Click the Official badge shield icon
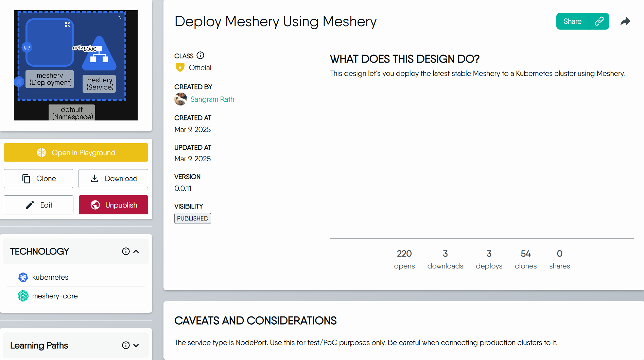The height and width of the screenshot is (360, 644). (x=180, y=67)
